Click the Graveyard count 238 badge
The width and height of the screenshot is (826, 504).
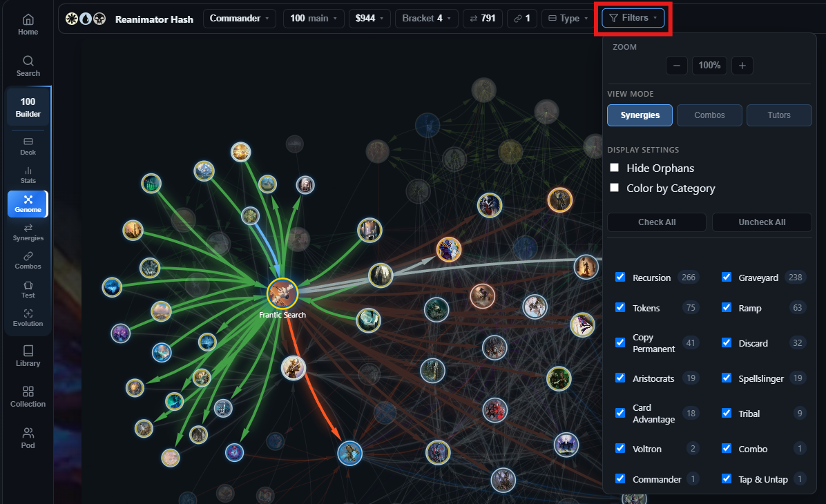796,278
